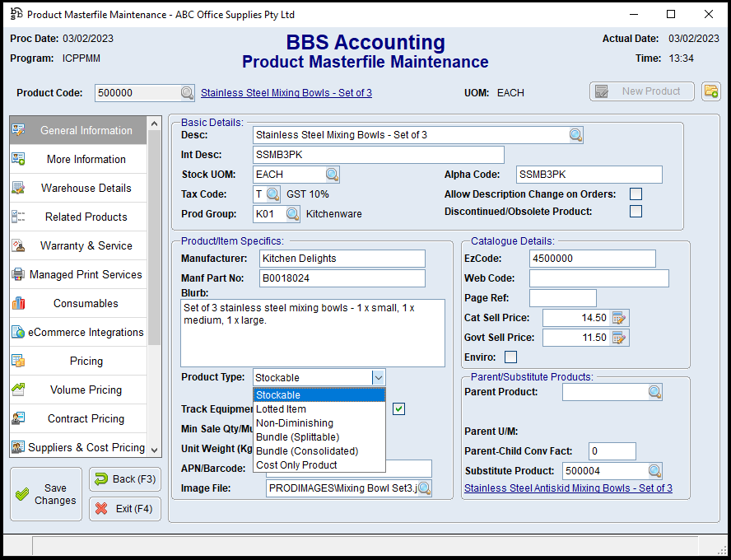This screenshot has height=560, width=731.
Task: Click the Desc field magnifier search icon
Action: 575,134
